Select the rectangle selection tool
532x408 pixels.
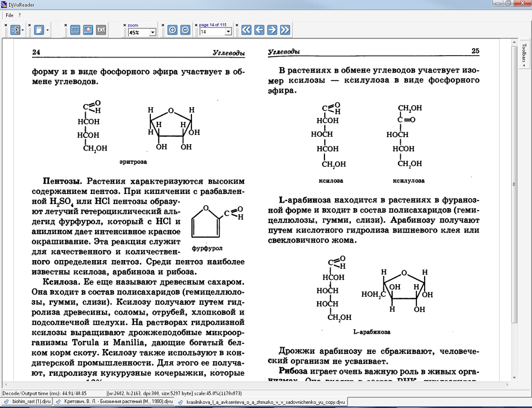click(x=75, y=30)
